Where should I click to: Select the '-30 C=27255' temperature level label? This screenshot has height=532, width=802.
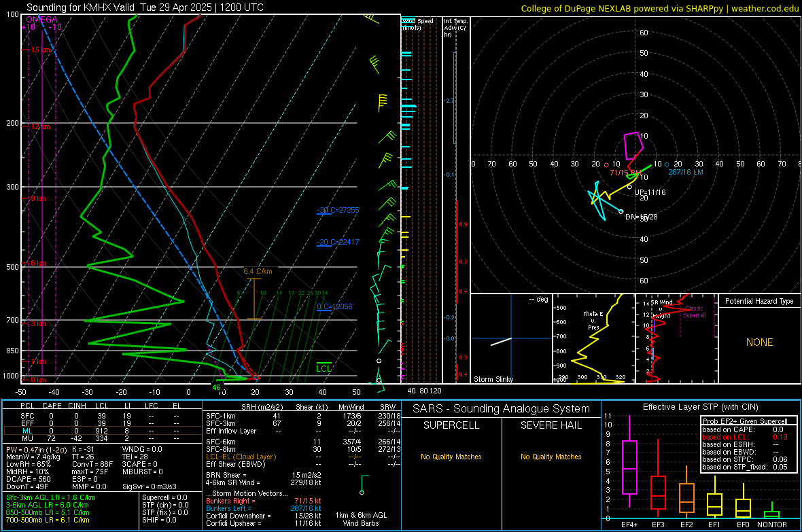(x=338, y=210)
